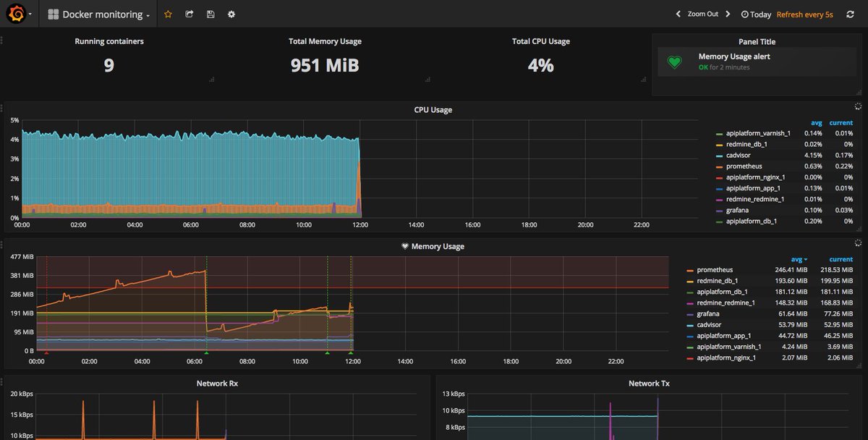Screen dimensions: 868x440
Task: Click redmine_db_1 color swatch in Memory legend
Action: click(689, 282)
